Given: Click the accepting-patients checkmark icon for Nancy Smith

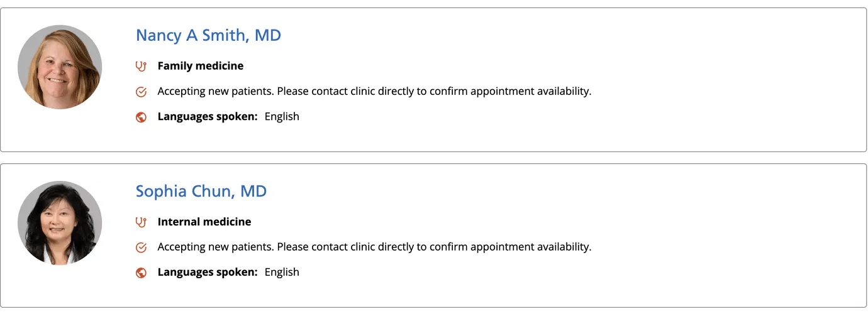Looking at the screenshot, I should (x=141, y=92).
